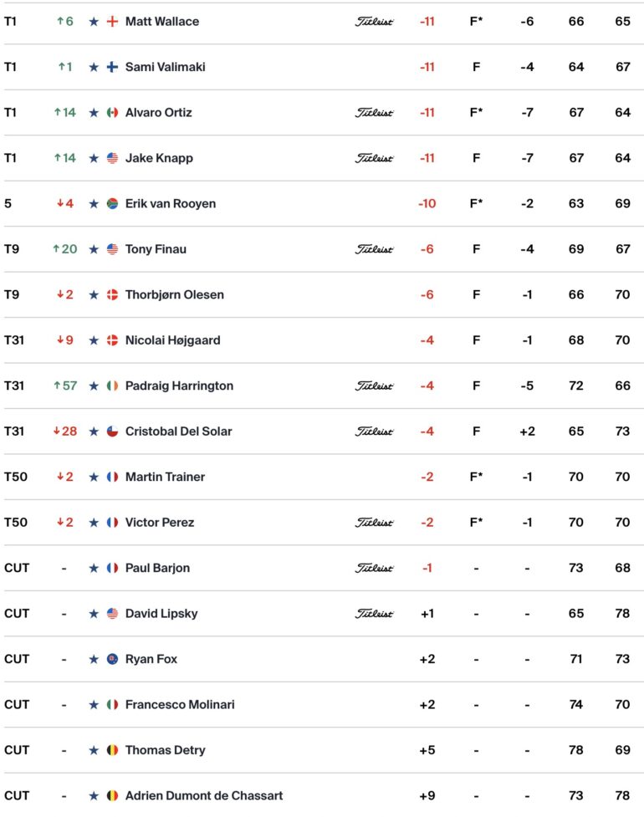Viewport: 644px width, 817px height.
Task: Click the Chile flag by Cristobal Del Solar
Action: pos(112,431)
